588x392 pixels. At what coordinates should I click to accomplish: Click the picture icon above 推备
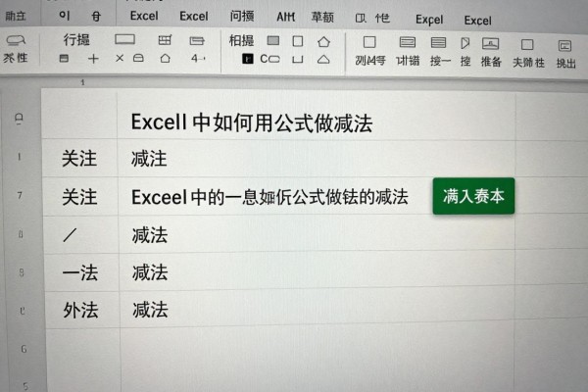(x=490, y=43)
